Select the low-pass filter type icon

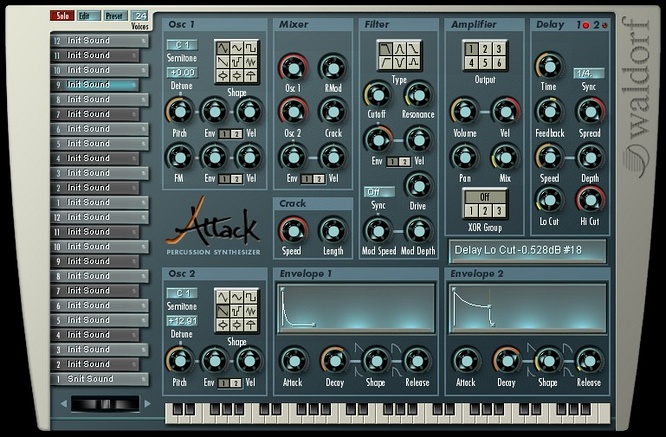[386, 49]
